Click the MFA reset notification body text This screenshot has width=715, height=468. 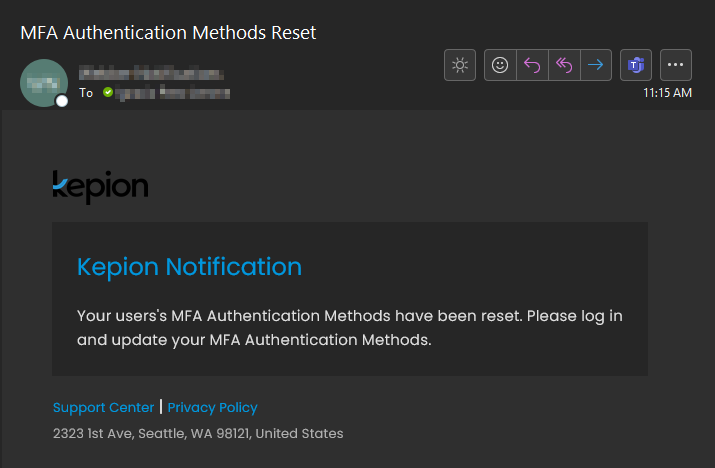point(350,328)
